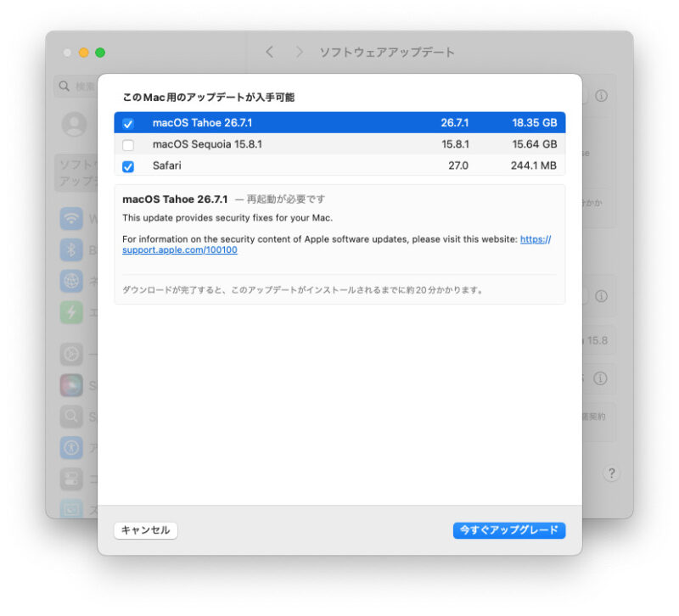The image size is (679, 616).
Task: Click the lowest info icon in background window
Action: pyautogui.click(x=600, y=378)
